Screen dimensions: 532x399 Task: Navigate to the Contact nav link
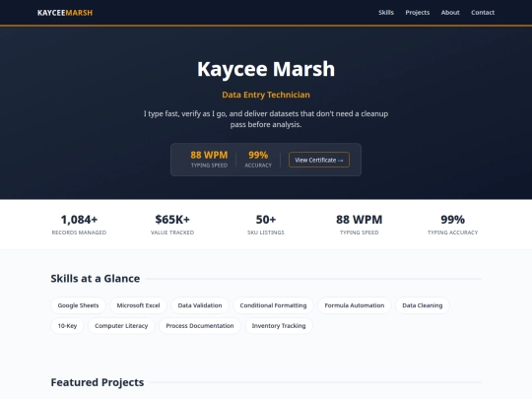483,13
